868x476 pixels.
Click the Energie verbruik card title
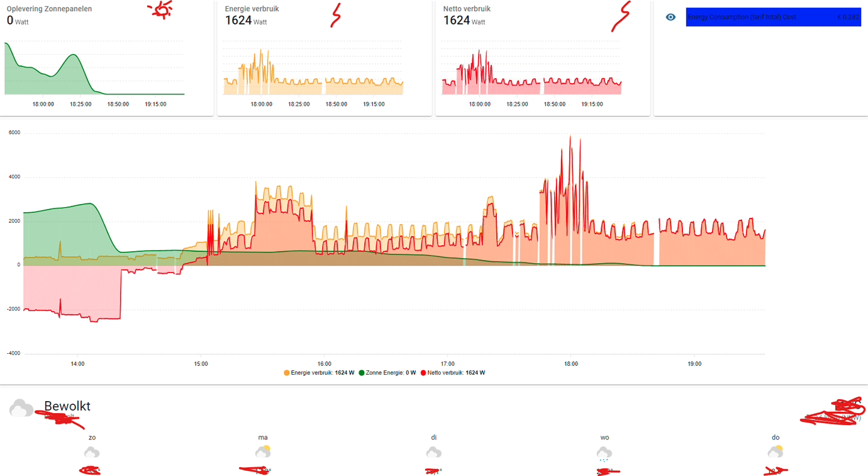[x=253, y=9]
